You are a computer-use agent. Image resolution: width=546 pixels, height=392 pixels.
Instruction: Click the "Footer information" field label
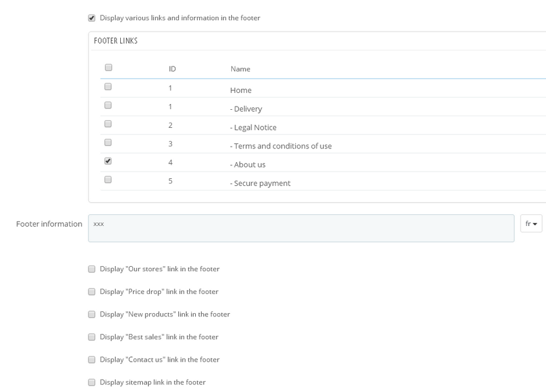[x=49, y=224]
